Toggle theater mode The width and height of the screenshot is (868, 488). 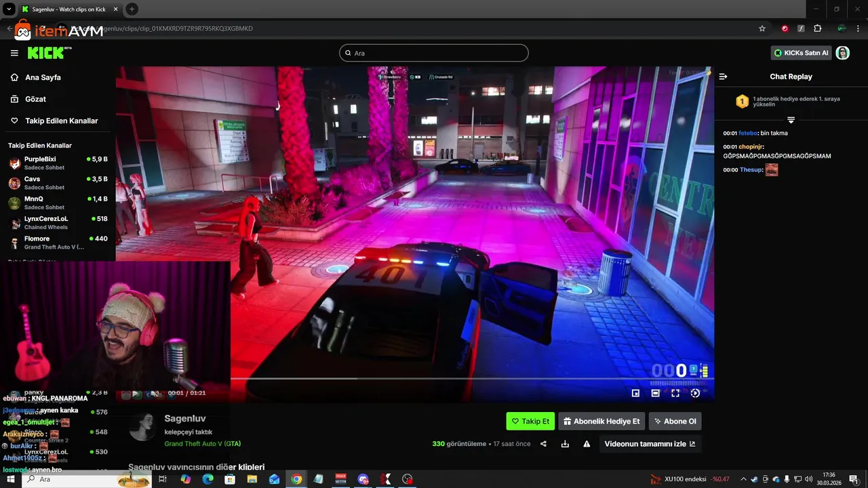pyautogui.click(x=656, y=393)
